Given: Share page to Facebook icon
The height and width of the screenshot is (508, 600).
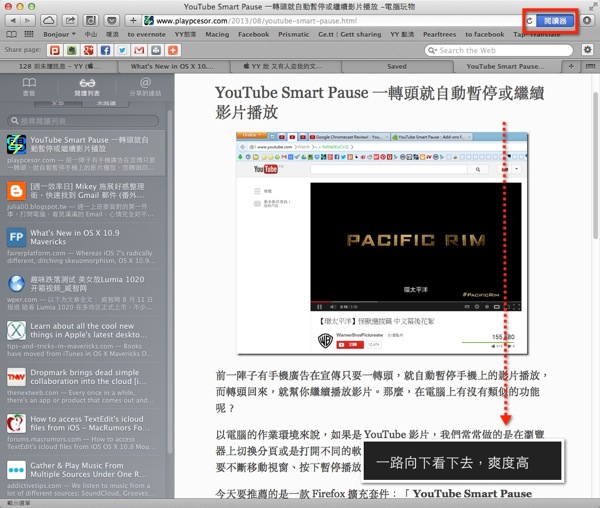Looking at the screenshot, I should 105,50.
